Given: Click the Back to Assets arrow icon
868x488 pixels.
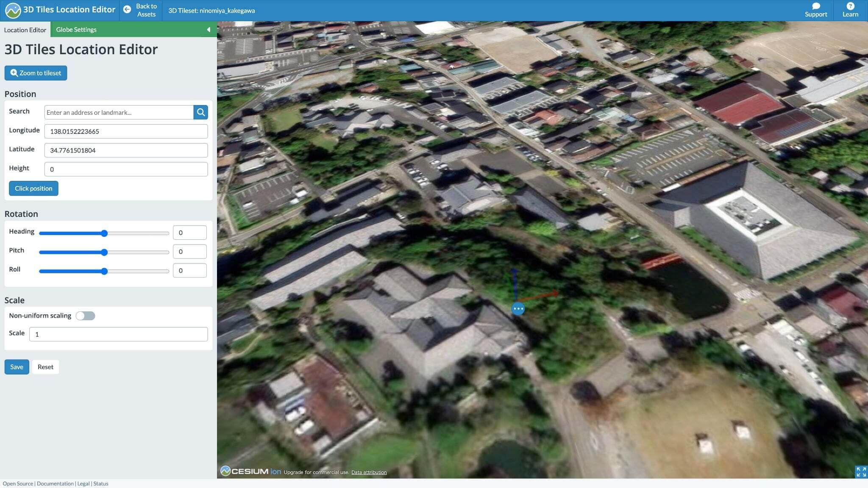Looking at the screenshot, I should [x=127, y=9].
